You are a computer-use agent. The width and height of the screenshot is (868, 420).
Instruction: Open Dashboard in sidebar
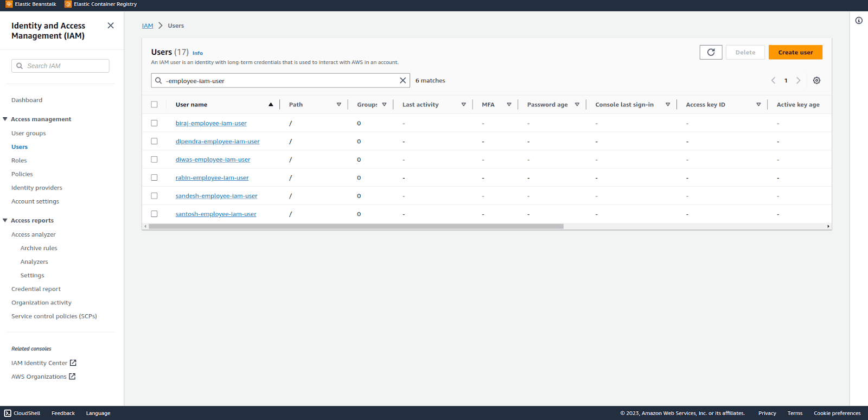27,100
